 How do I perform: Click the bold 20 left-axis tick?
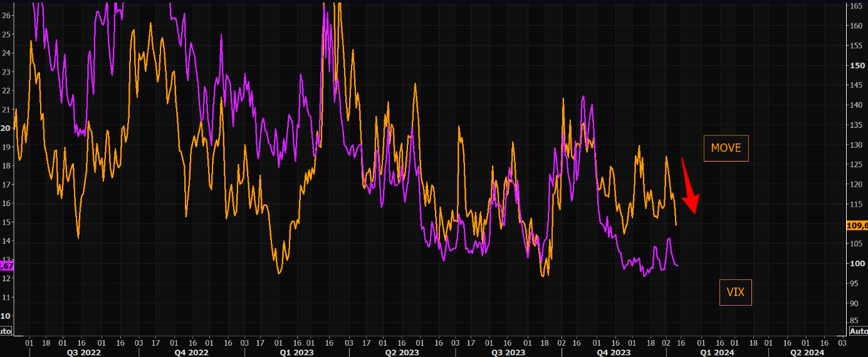tap(6, 128)
